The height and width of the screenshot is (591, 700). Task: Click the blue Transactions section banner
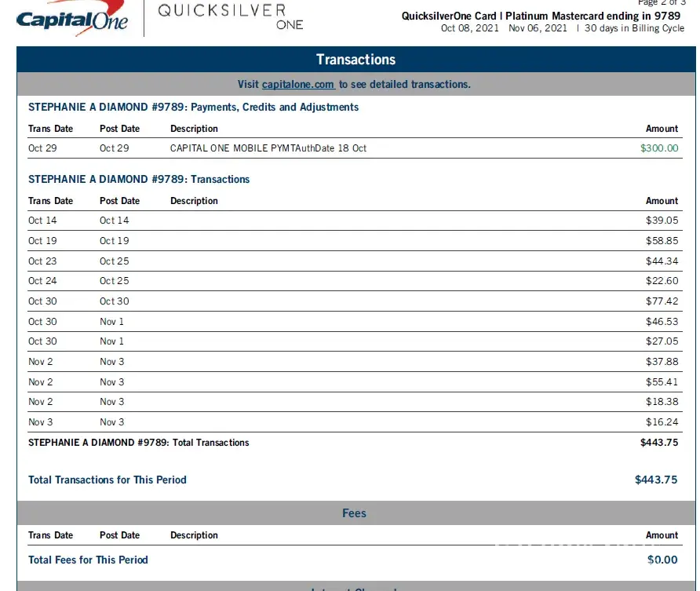coord(355,60)
